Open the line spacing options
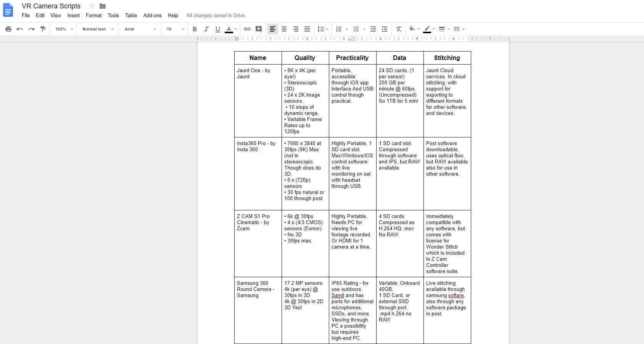 point(322,29)
